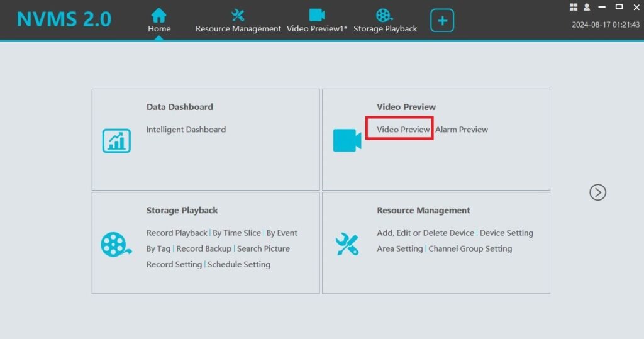Open Alarm Preview link
Viewport: 644px width, 339px height.
[x=462, y=130]
